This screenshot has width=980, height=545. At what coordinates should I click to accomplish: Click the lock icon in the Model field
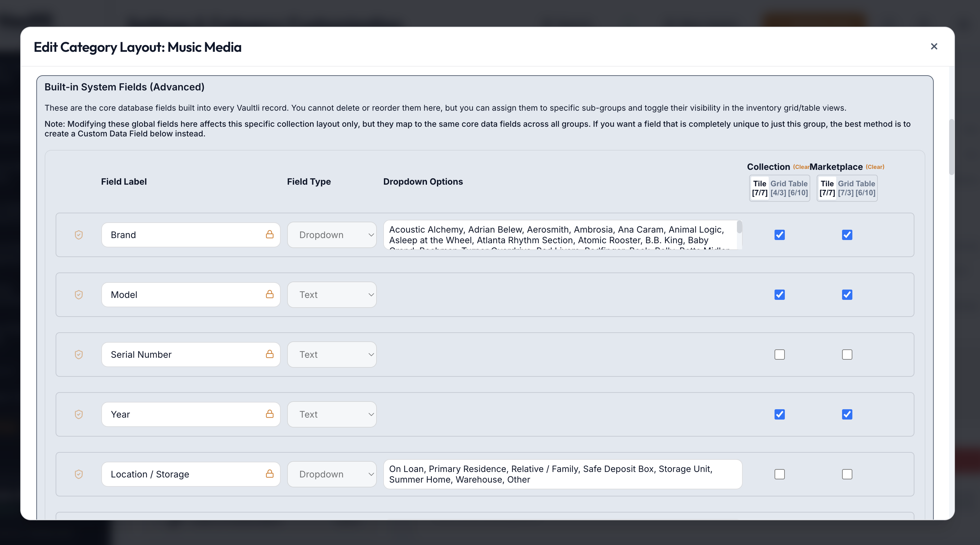click(x=270, y=294)
